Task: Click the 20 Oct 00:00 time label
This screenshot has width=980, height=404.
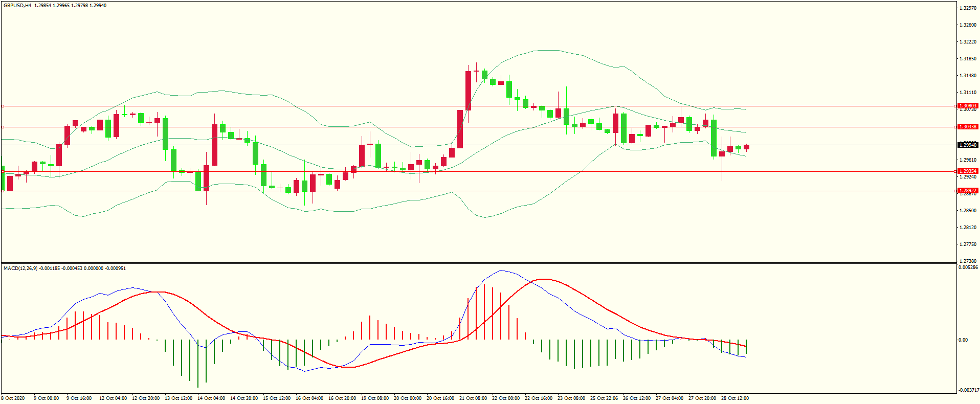Action: click(x=408, y=398)
